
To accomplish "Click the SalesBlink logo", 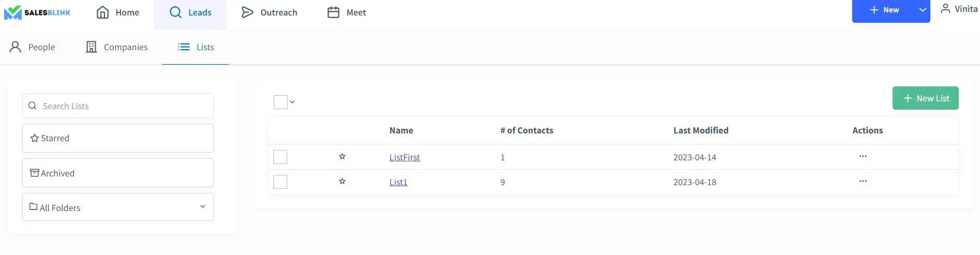I will (37, 12).
